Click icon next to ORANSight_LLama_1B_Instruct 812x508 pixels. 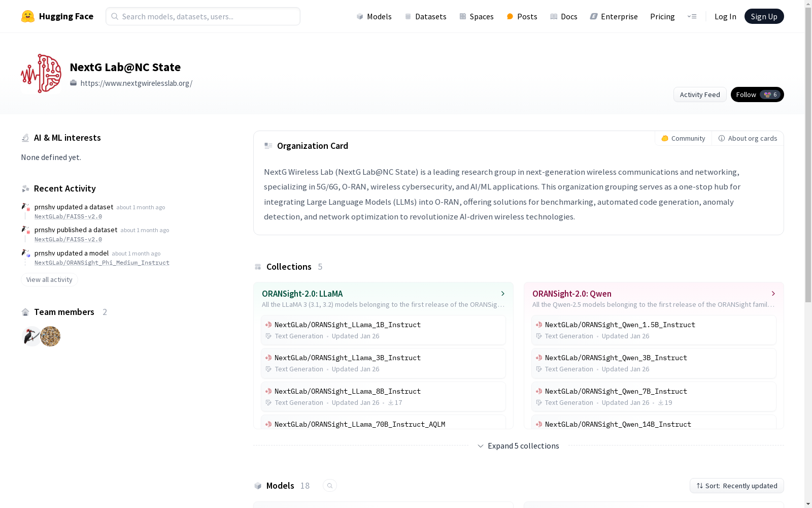coord(268,325)
